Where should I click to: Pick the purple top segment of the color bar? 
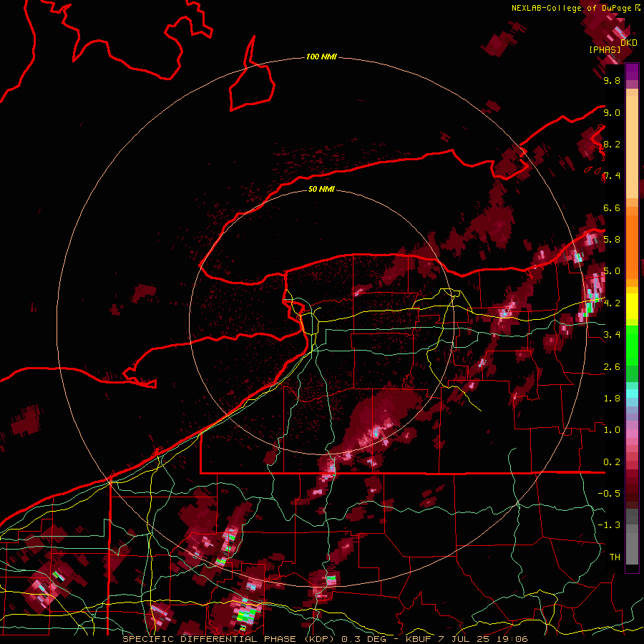coord(632,72)
